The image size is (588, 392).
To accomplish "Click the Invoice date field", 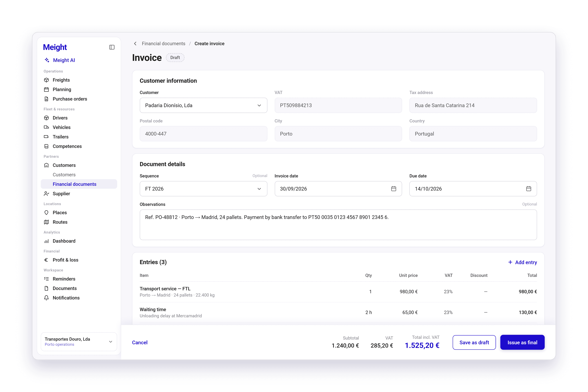I will (x=338, y=189).
